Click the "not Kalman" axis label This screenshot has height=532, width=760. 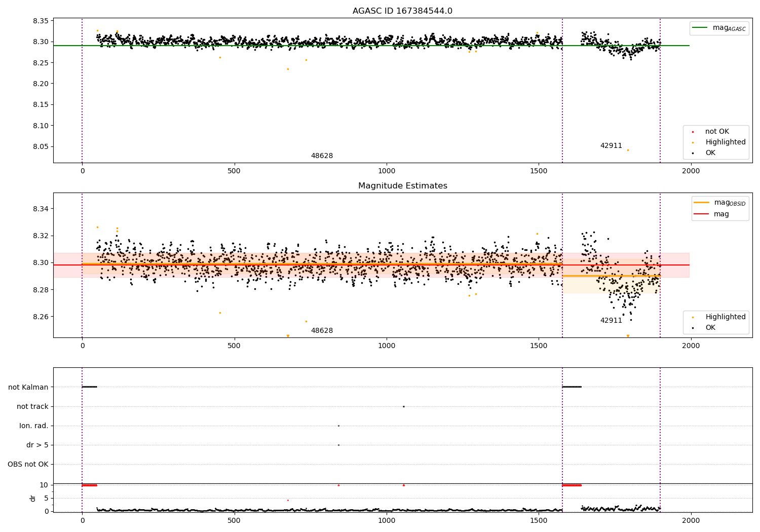[28, 387]
